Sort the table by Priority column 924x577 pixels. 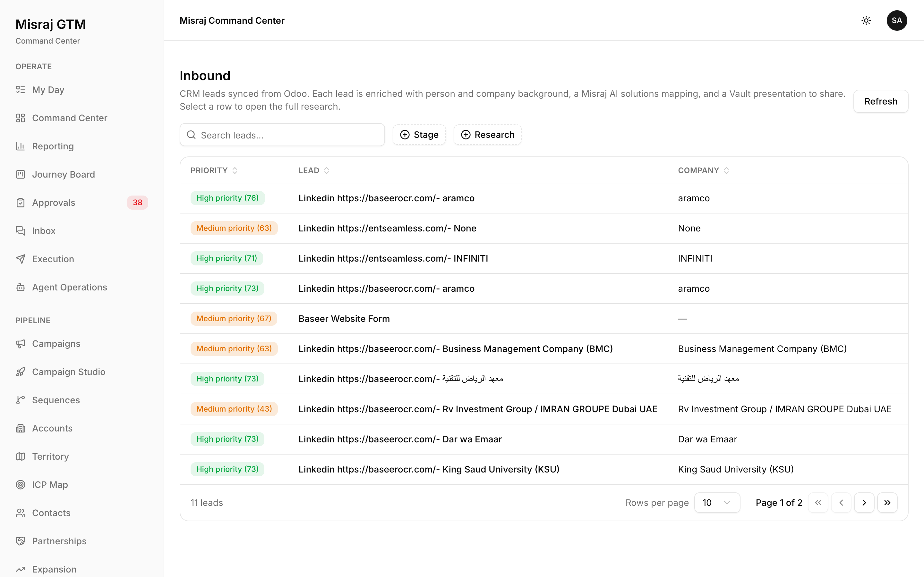(214, 171)
